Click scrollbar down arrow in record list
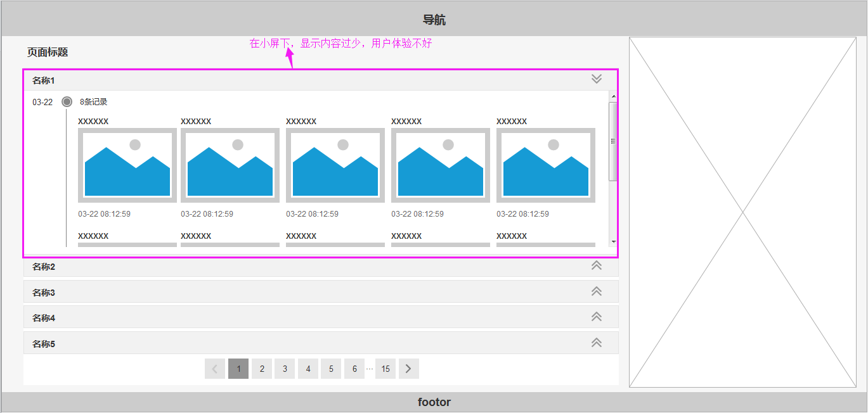 (x=613, y=242)
